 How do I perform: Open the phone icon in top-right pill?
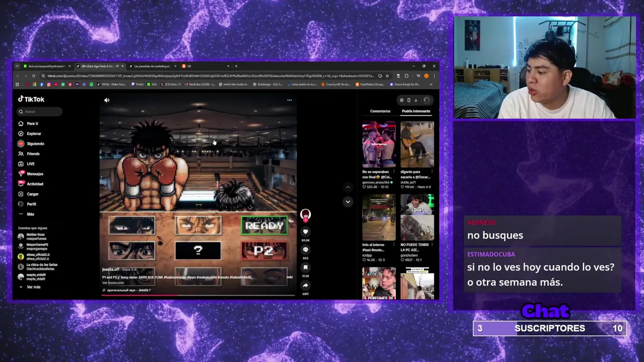[x=409, y=100]
